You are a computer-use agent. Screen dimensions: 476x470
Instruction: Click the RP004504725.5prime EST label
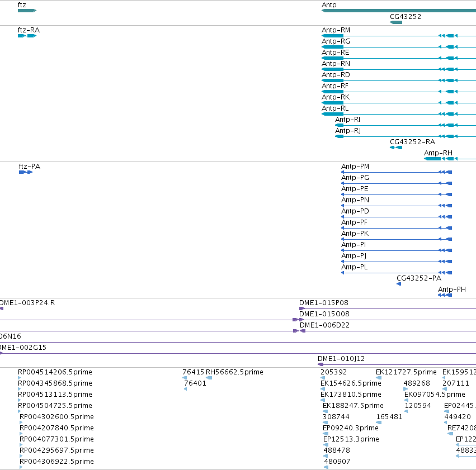pos(55,406)
